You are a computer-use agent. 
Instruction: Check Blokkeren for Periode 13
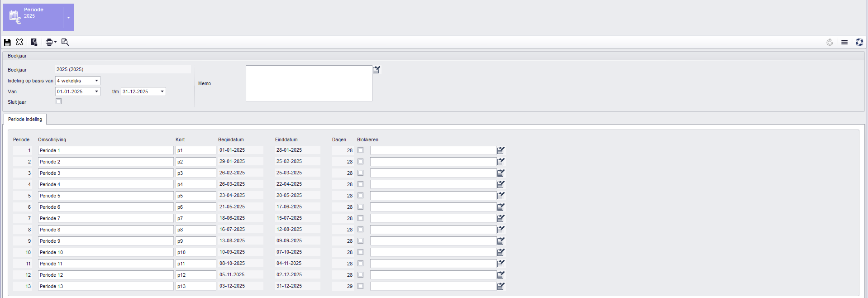point(360,286)
